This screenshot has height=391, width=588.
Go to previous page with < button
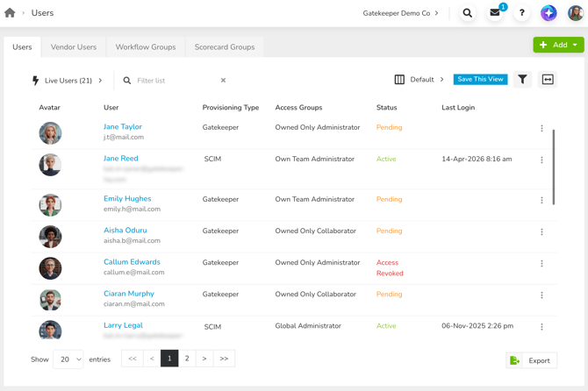(152, 359)
